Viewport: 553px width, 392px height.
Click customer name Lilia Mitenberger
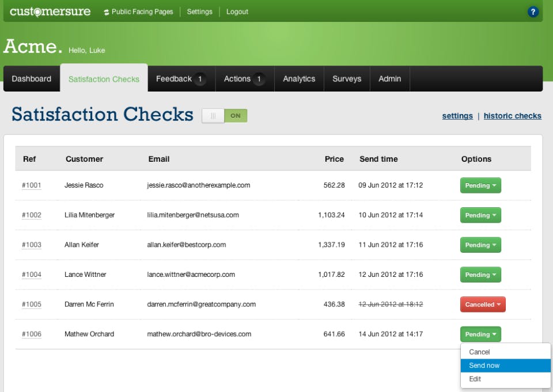point(90,215)
